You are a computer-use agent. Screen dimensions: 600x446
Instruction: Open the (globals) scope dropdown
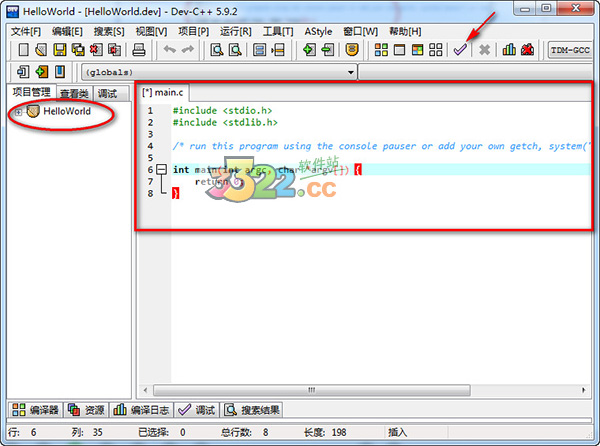(x=219, y=72)
